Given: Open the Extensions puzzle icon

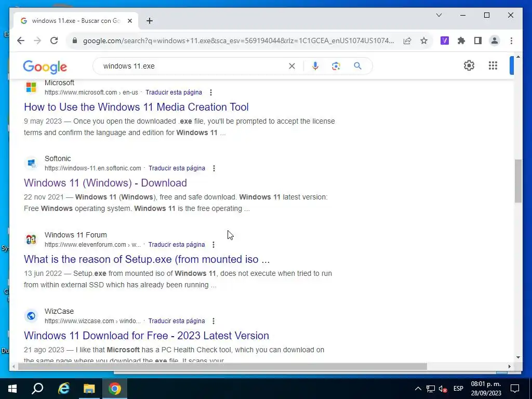Looking at the screenshot, I should 461,41.
